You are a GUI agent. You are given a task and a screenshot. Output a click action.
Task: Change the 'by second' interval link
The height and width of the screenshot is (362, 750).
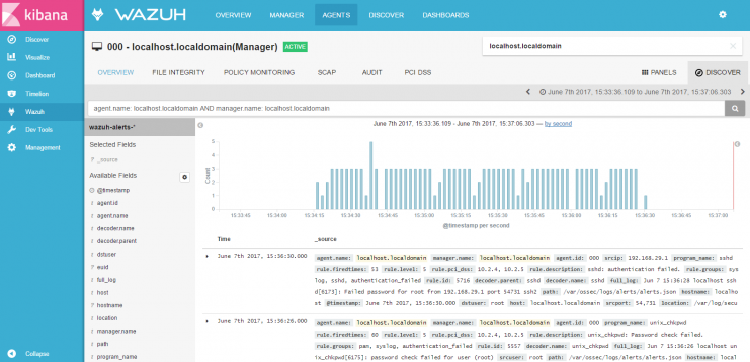[558, 124]
